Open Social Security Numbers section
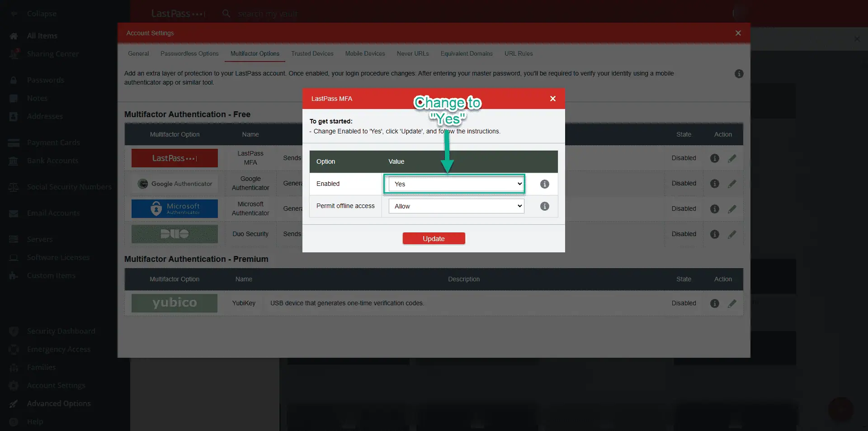The image size is (868, 431). tap(69, 187)
